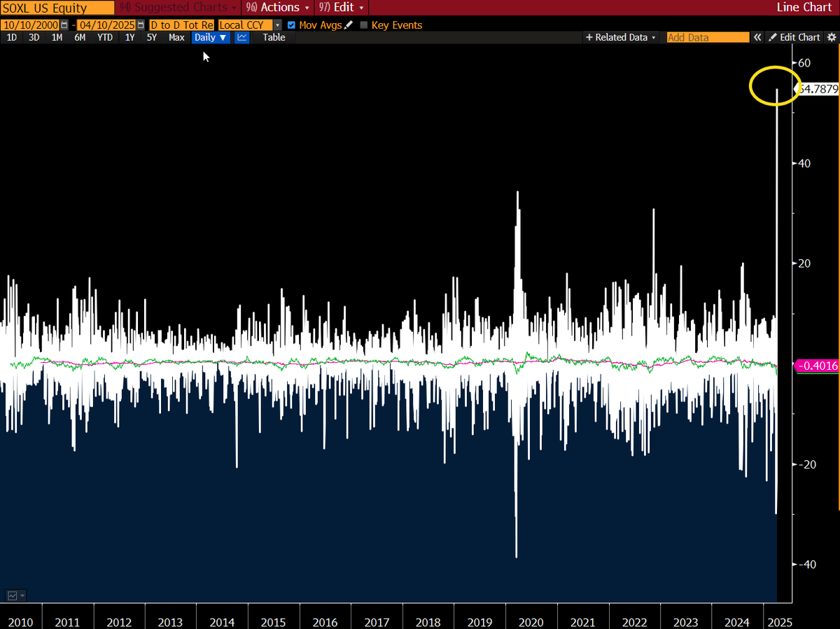Click the SOXL US Equity security field

57,8
